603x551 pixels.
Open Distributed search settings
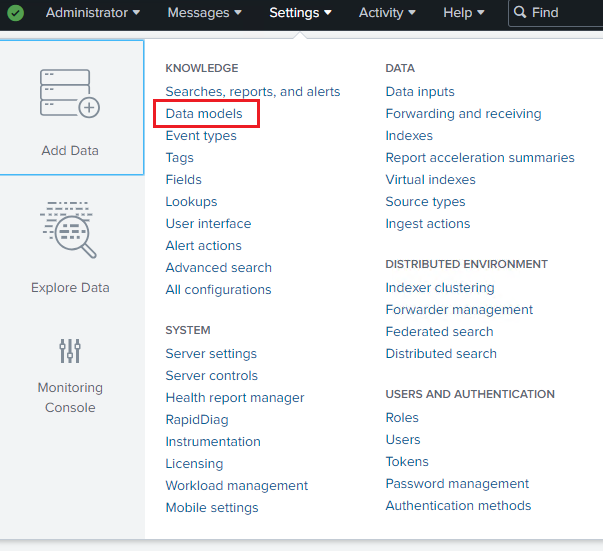coord(441,354)
